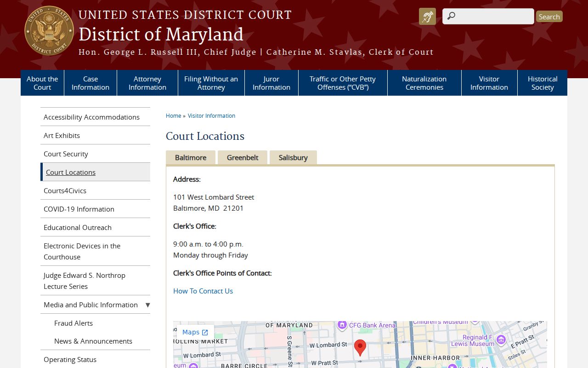Image resolution: width=588 pixels, height=368 pixels.
Task: Switch to the Salisbury tab
Action: point(293,157)
